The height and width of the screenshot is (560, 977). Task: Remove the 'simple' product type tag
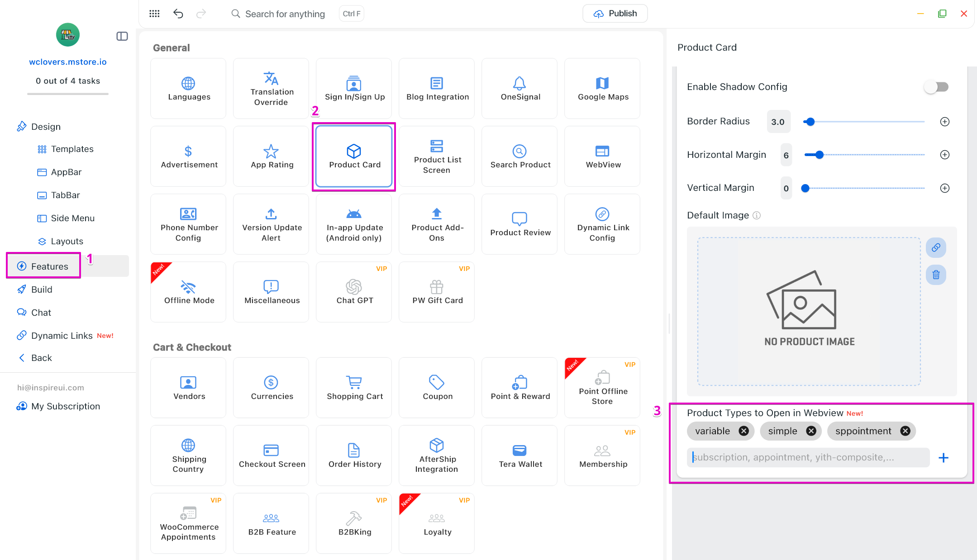click(811, 431)
